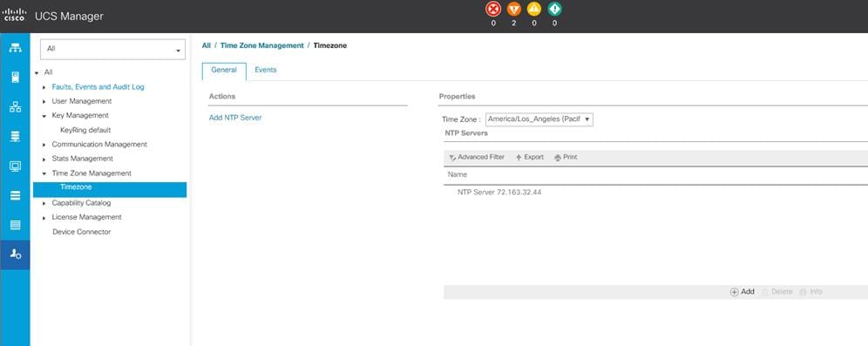Open Advanced Filter for NTP servers
Image resolution: width=868 pixels, height=346 pixels.
coord(477,157)
